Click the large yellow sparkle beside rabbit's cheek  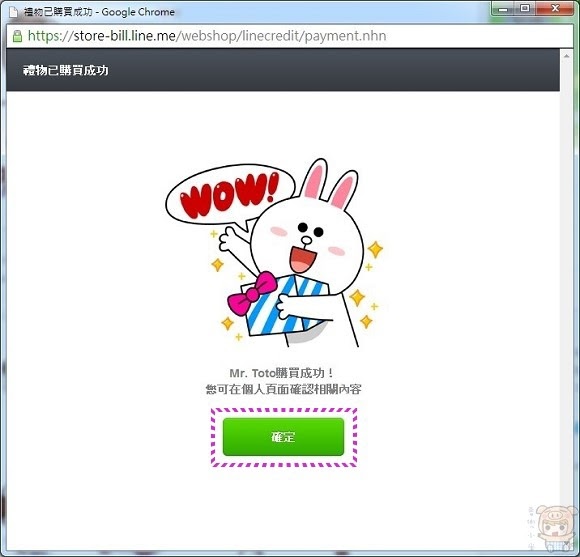375,249
